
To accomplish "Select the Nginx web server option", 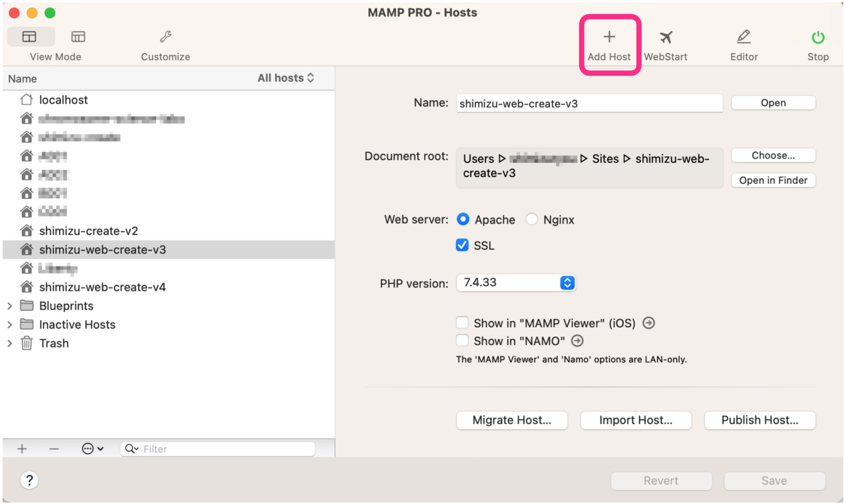I will pyautogui.click(x=531, y=220).
